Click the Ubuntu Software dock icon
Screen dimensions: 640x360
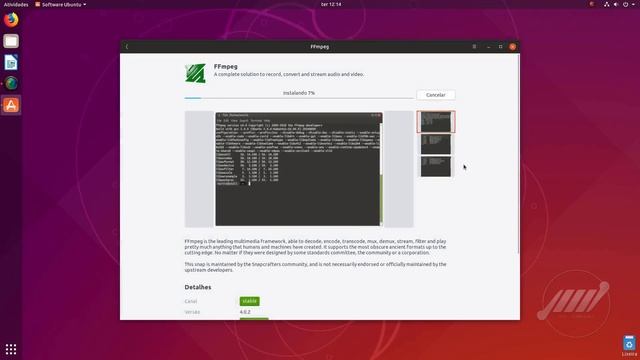coord(11,105)
